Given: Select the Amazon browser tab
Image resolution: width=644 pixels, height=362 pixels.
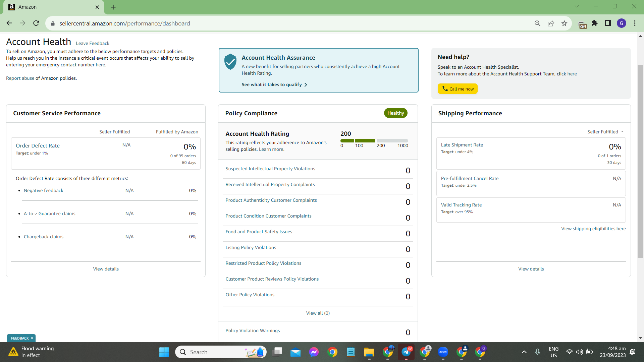Looking at the screenshot, I should [x=54, y=7].
